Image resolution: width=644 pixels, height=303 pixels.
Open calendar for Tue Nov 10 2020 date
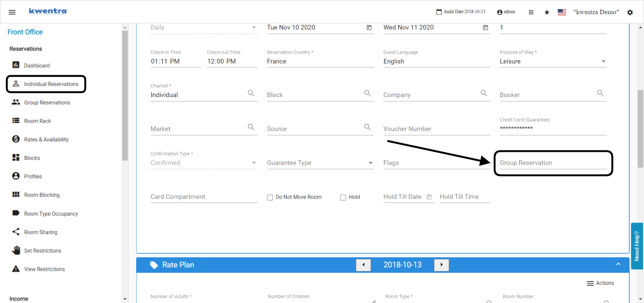(369, 28)
